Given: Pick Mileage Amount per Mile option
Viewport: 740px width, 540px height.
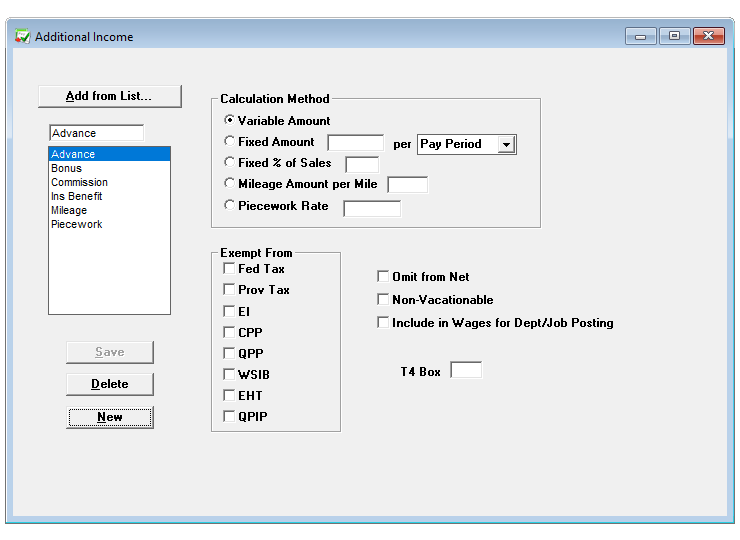Looking at the screenshot, I should click(x=230, y=184).
